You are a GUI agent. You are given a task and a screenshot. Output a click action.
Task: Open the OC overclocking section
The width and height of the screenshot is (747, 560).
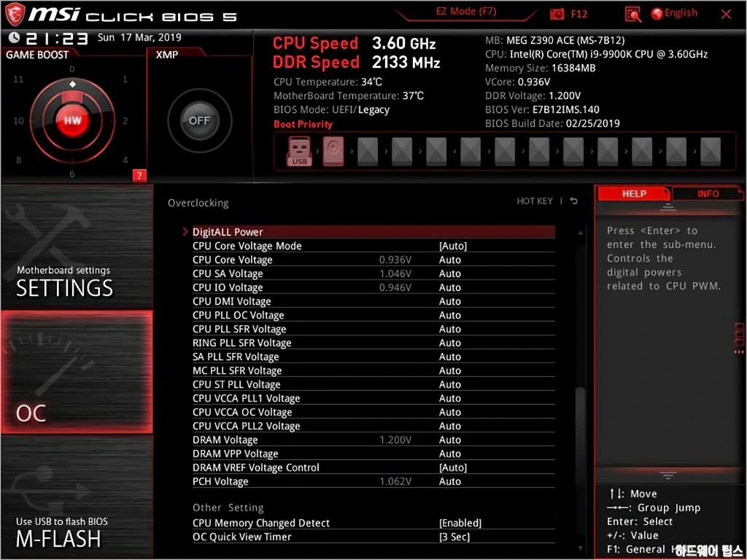point(77,372)
